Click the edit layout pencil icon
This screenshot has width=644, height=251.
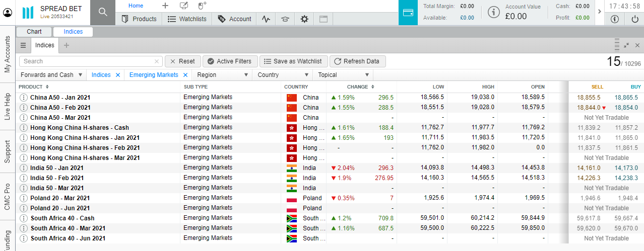pos(184,6)
